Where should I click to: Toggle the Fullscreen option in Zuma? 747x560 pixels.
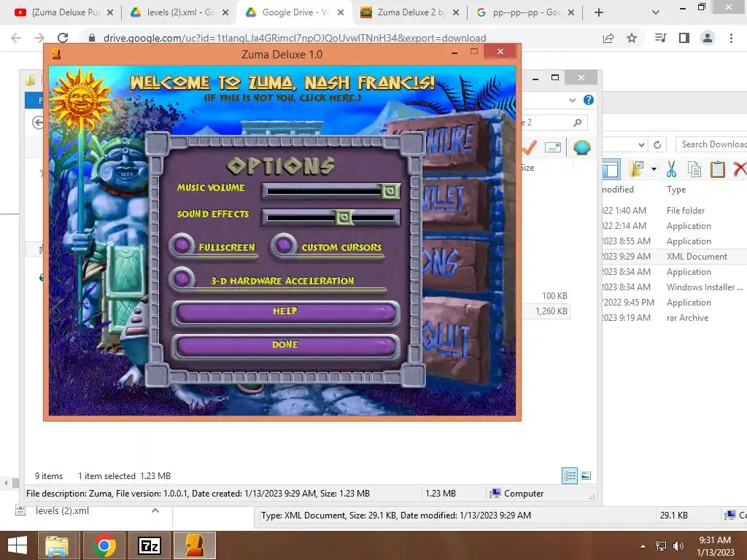[x=182, y=246]
